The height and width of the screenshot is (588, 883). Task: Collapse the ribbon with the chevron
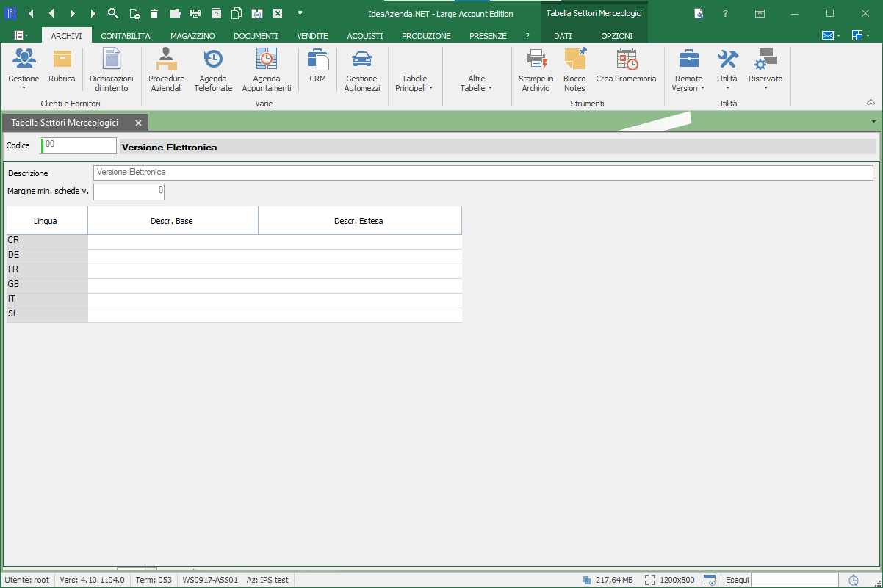pos(871,103)
